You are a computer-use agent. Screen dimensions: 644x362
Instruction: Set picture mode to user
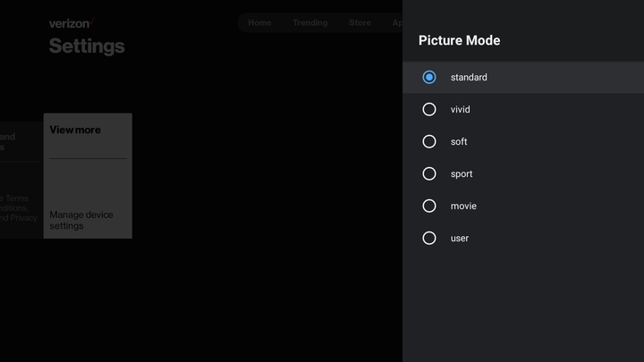click(523, 238)
